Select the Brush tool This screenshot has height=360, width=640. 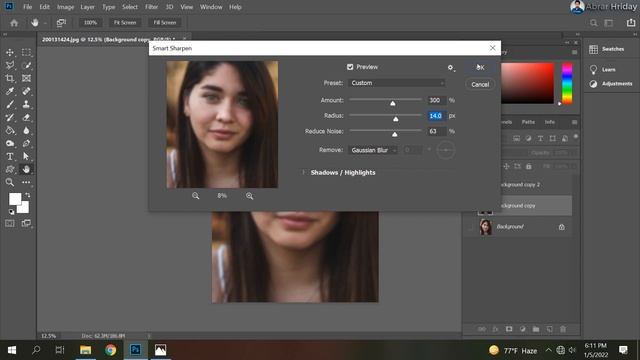(x=10, y=104)
